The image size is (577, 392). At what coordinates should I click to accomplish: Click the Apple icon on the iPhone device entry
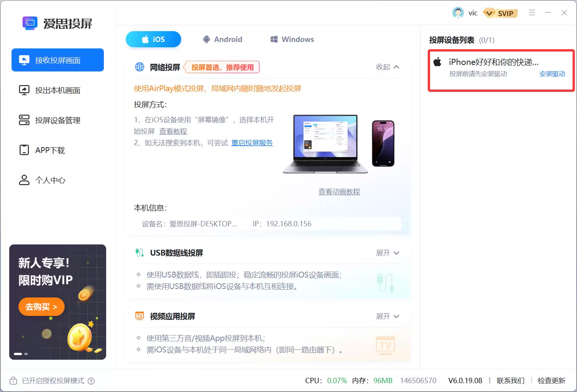coord(438,61)
